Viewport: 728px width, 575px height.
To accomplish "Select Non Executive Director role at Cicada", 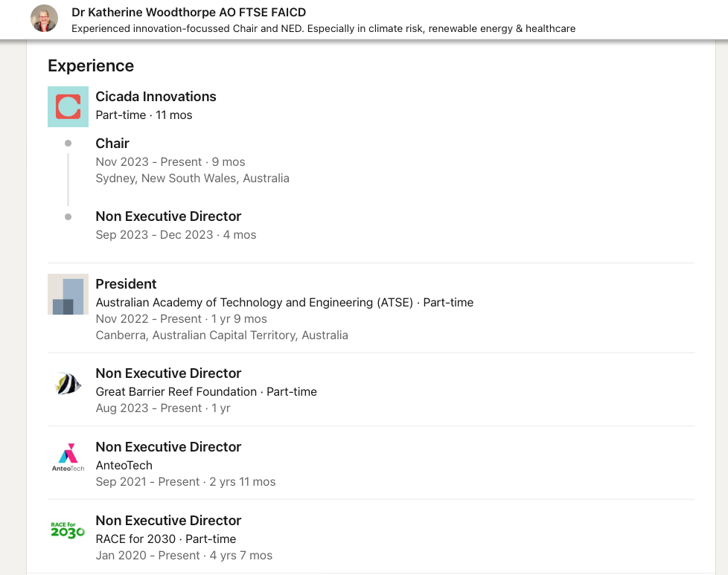I will (x=168, y=216).
